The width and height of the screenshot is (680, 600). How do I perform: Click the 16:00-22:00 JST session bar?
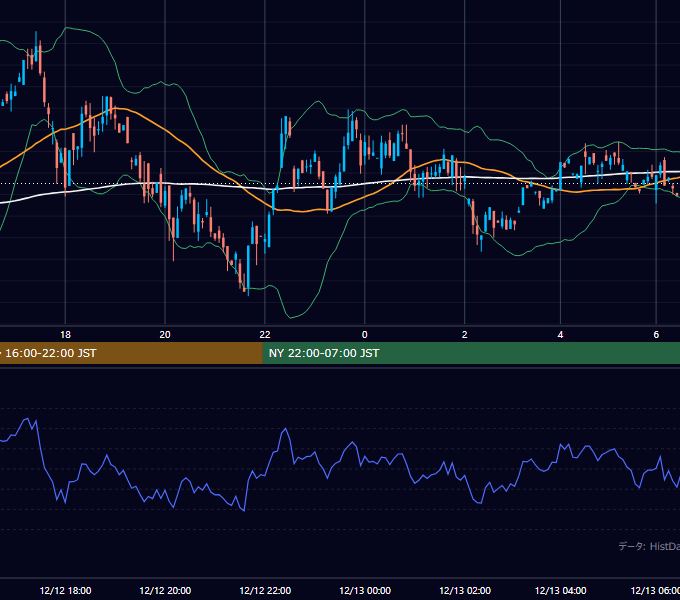(x=131, y=353)
